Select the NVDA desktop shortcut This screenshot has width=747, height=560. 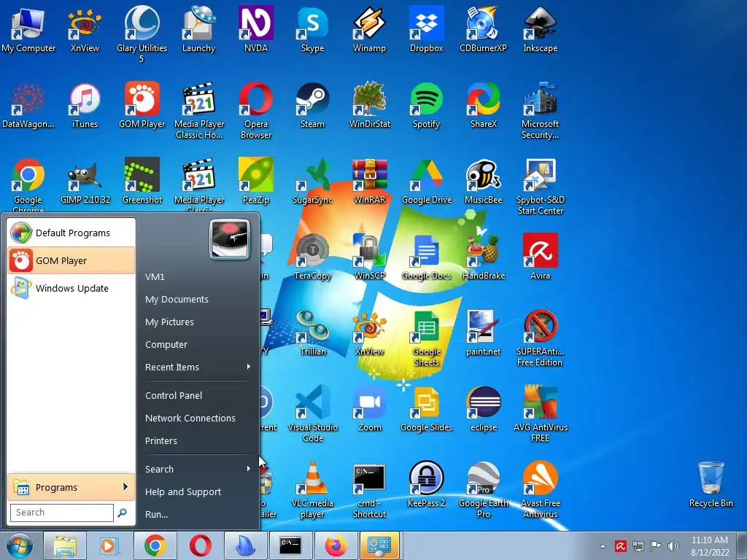pos(256,29)
